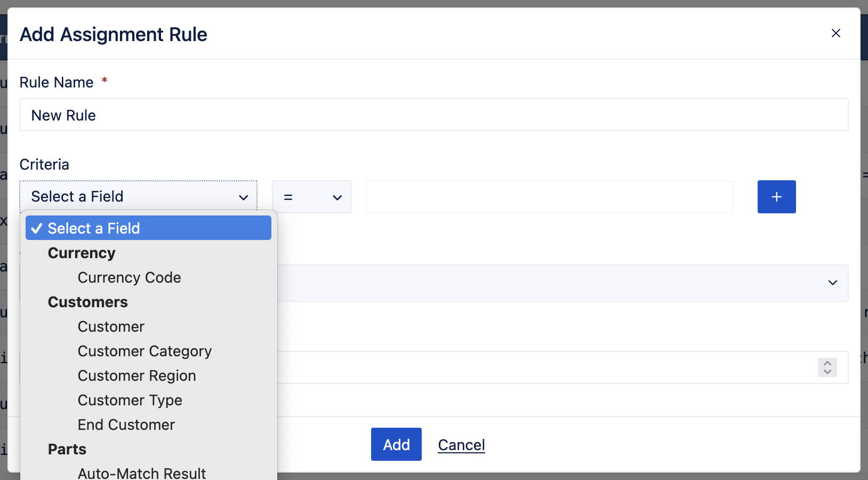The height and width of the screenshot is (480, 868).
Task: Select Customer Region field option
Action: tap(136, 375)
